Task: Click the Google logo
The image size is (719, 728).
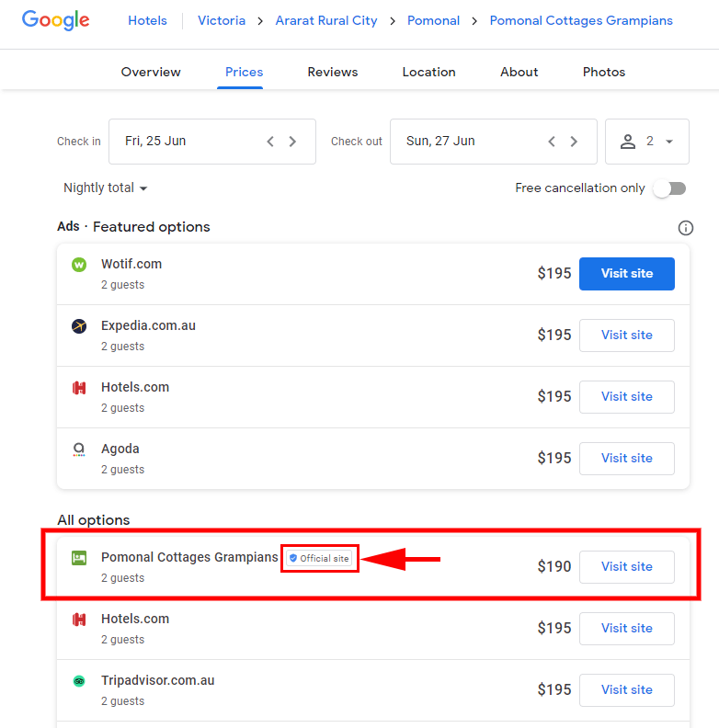Action: [x=55, y=20]
